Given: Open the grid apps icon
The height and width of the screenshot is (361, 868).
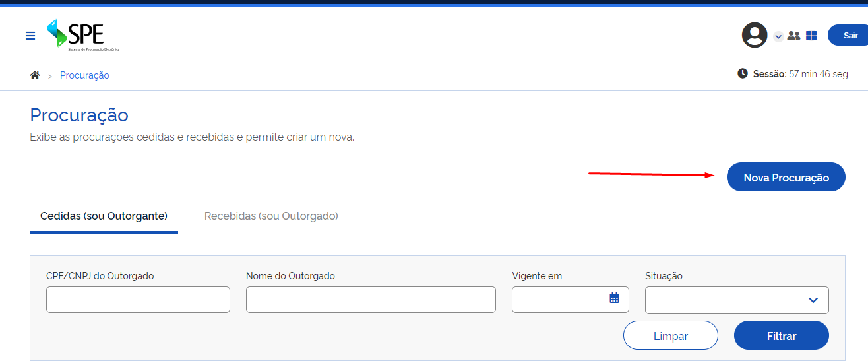Looking at the screenshot, I should point(811,36).
